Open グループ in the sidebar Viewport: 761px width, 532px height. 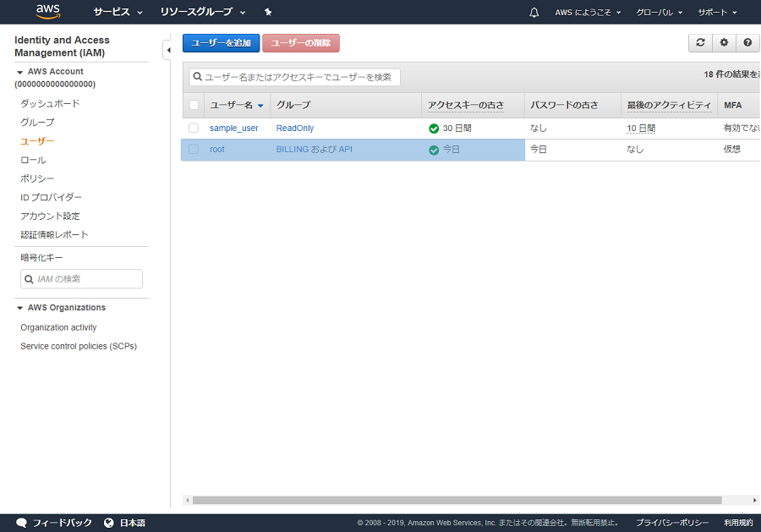coord(37,123)
